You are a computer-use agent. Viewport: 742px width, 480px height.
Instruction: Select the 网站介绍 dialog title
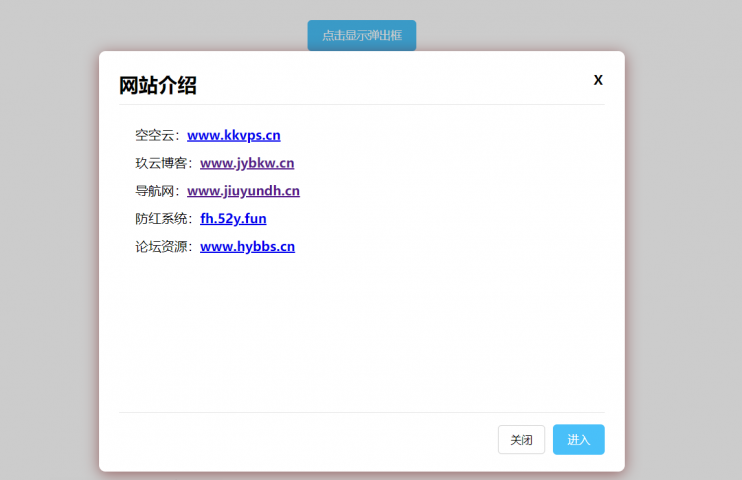(158, 86)
